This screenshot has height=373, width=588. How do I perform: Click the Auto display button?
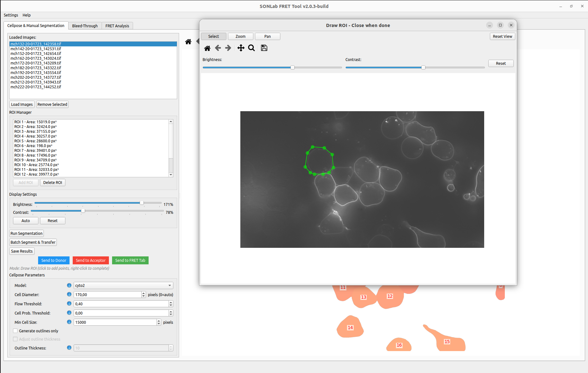coord(26,221)
